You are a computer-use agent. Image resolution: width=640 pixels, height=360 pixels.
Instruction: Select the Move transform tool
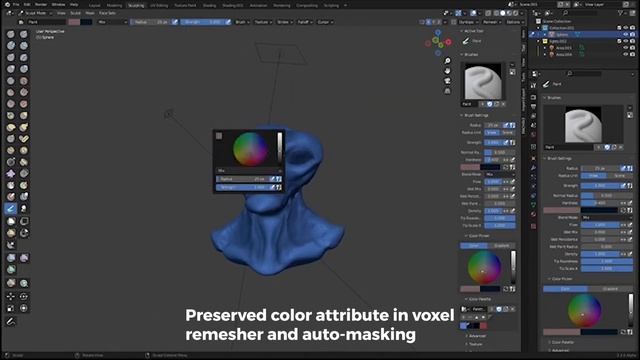(x=11, y=296)
